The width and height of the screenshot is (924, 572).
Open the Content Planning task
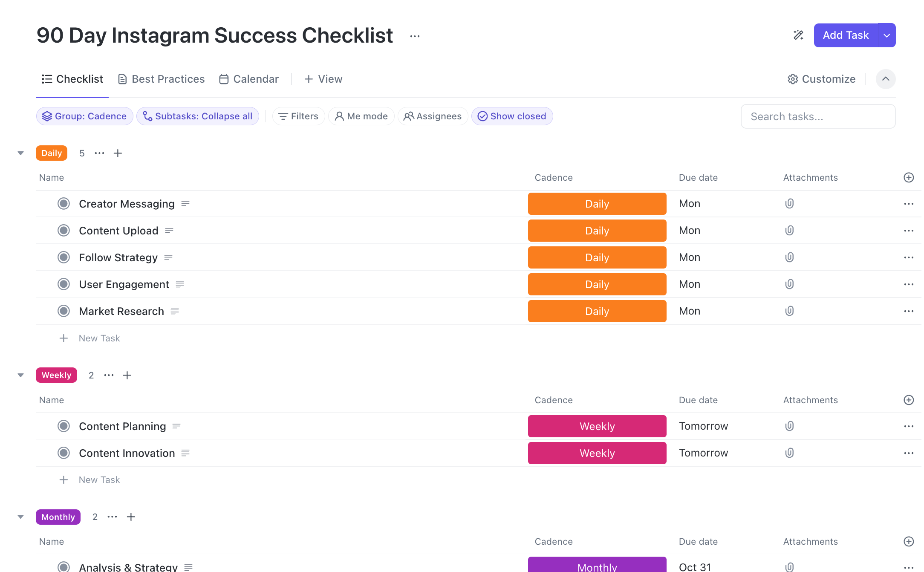(122, 426)
